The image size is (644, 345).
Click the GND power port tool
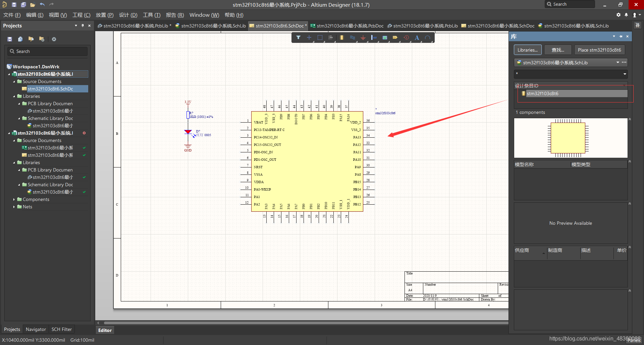[363, 38]
